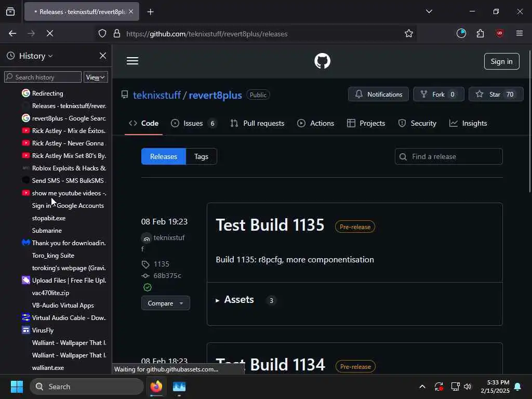Screen dimensions: 532x399
Task: Open the Windows Start menu
Action: tap(17, 387)
